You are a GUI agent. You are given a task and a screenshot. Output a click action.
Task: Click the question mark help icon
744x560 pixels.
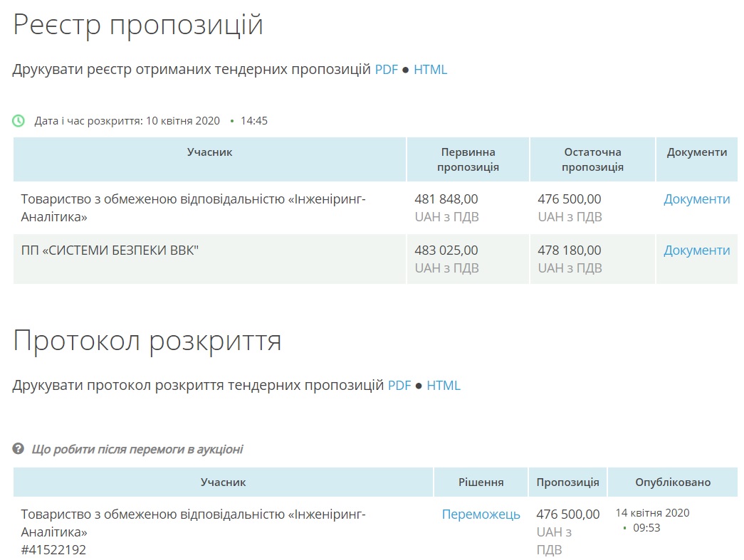[x=19, y=449]
